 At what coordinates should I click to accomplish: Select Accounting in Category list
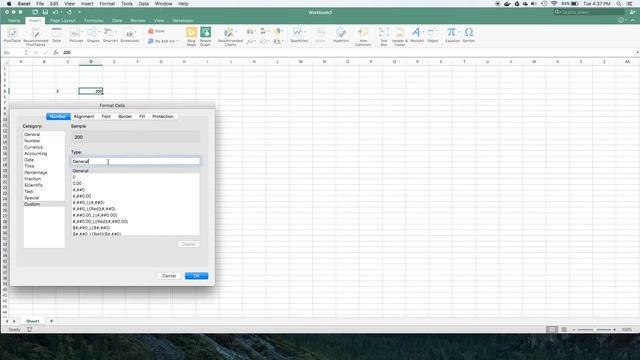[44, 153]
